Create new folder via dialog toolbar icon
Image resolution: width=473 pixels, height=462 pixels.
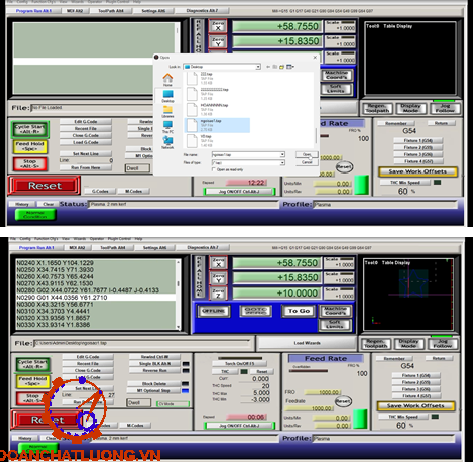tap(282, 67)
